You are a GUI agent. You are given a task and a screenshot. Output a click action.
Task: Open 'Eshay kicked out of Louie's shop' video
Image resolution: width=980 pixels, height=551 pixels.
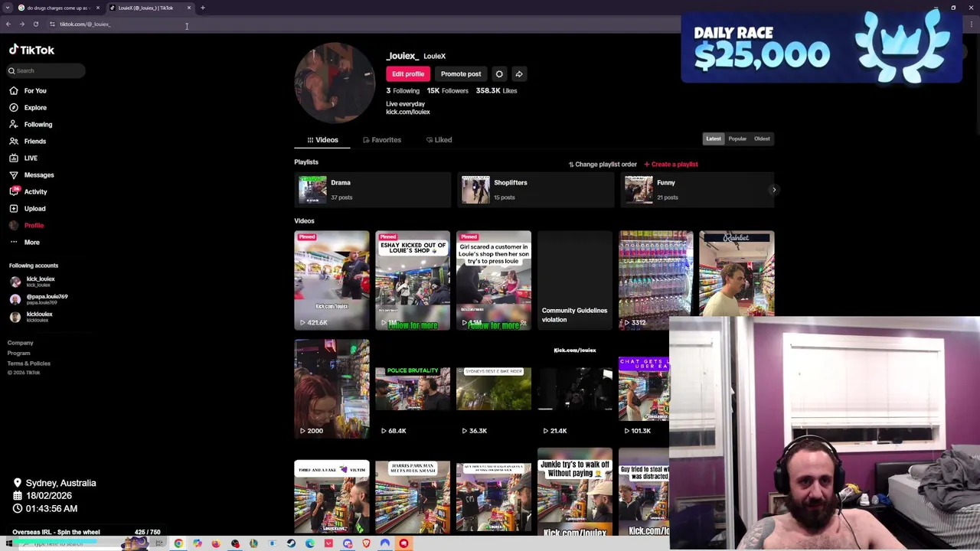point(413,280)
